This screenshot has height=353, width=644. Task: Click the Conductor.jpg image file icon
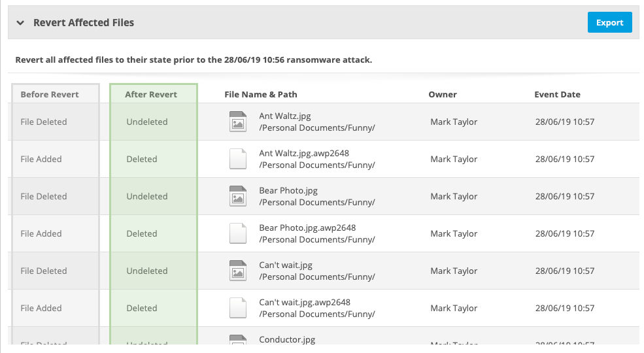click(237, 340)
